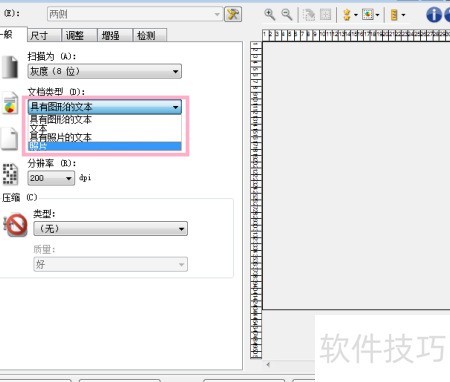
Task: Switch to the 尺寸 tab
Action: pos(44,35)
